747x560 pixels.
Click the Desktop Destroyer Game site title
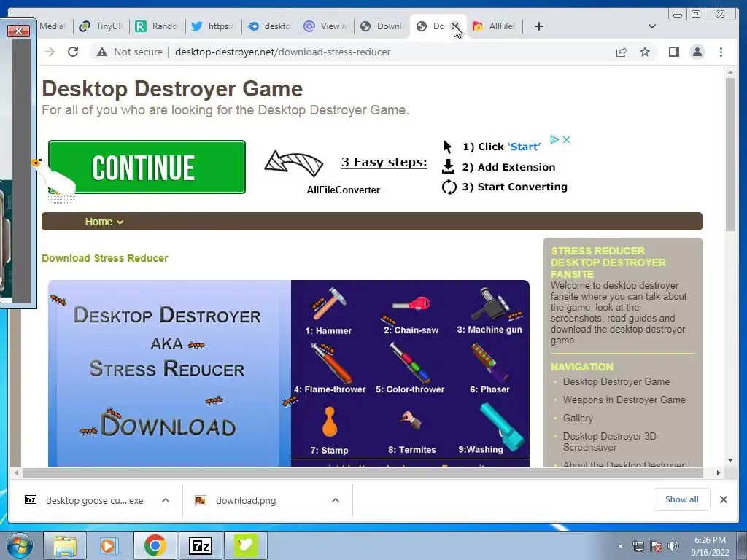pyautogui.click(x=172, y=89)
